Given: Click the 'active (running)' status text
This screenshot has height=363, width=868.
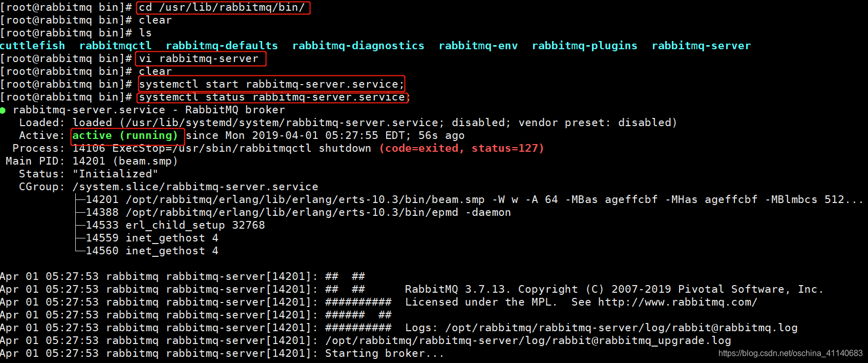Looking at the screenshot, I should 125,135.
